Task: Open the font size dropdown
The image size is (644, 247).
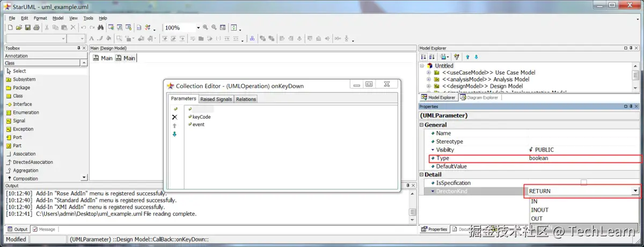Action: pyautogui.click(x=82, y=39)
